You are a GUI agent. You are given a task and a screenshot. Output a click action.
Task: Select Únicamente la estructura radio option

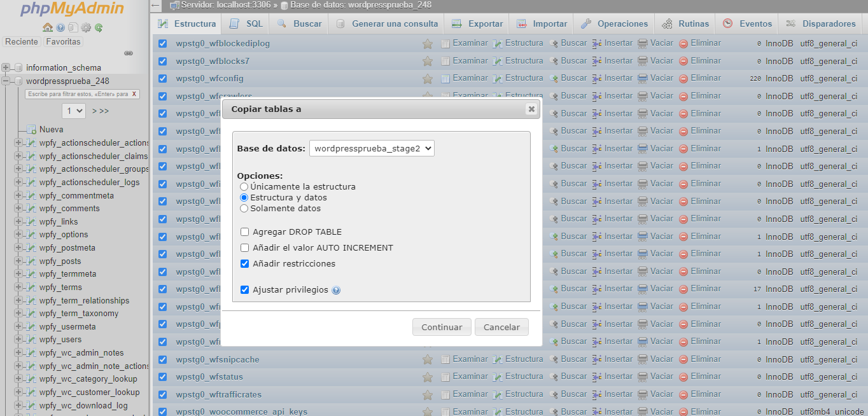(244, 187)
